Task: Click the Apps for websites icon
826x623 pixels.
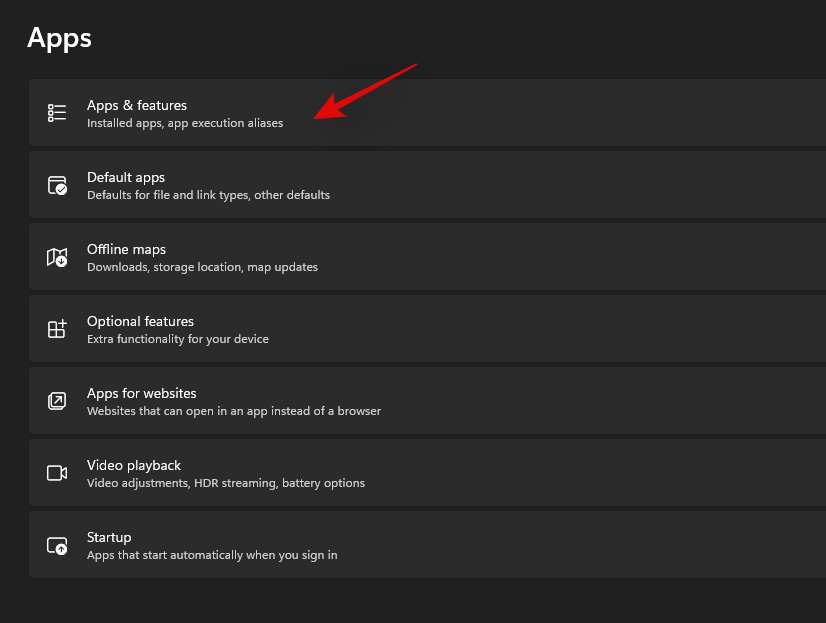Action: pyautogui.click(x=57, y=401)
